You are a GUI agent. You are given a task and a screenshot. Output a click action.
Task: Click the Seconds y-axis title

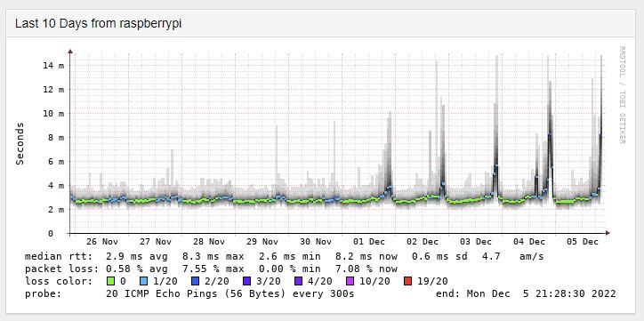tap(20, 143)
